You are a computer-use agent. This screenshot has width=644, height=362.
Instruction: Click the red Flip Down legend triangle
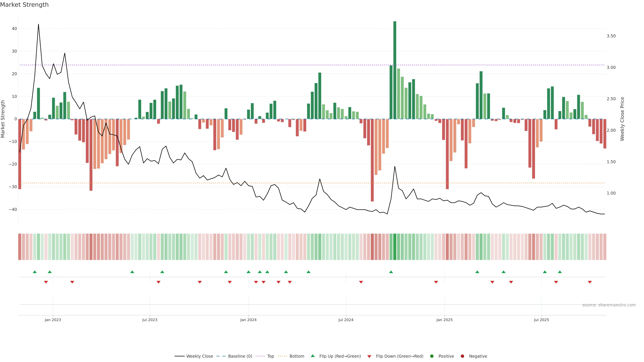coord(369,356)
